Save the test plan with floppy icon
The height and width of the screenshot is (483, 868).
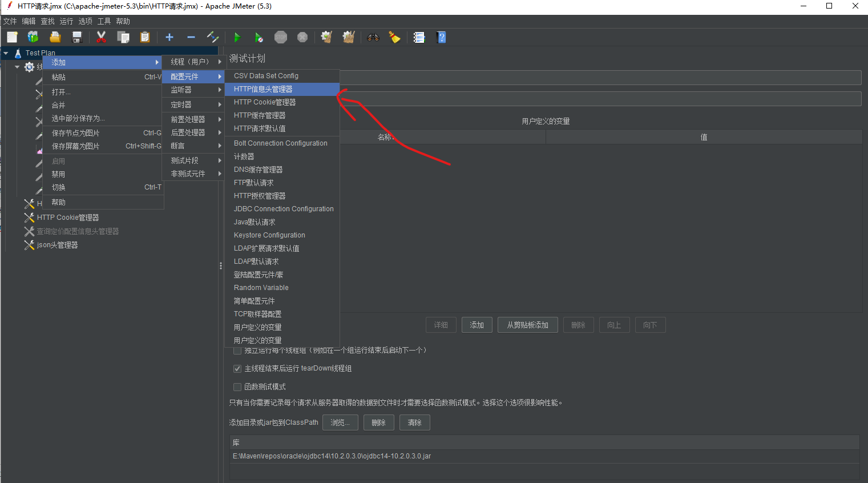pyautogui.click(x=77, y=37)
